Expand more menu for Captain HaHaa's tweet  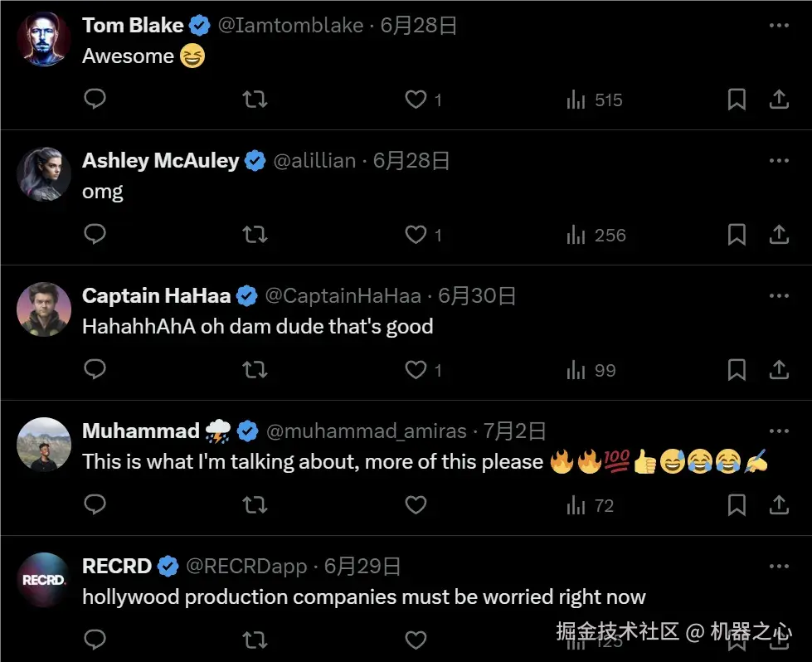point(779,295)
